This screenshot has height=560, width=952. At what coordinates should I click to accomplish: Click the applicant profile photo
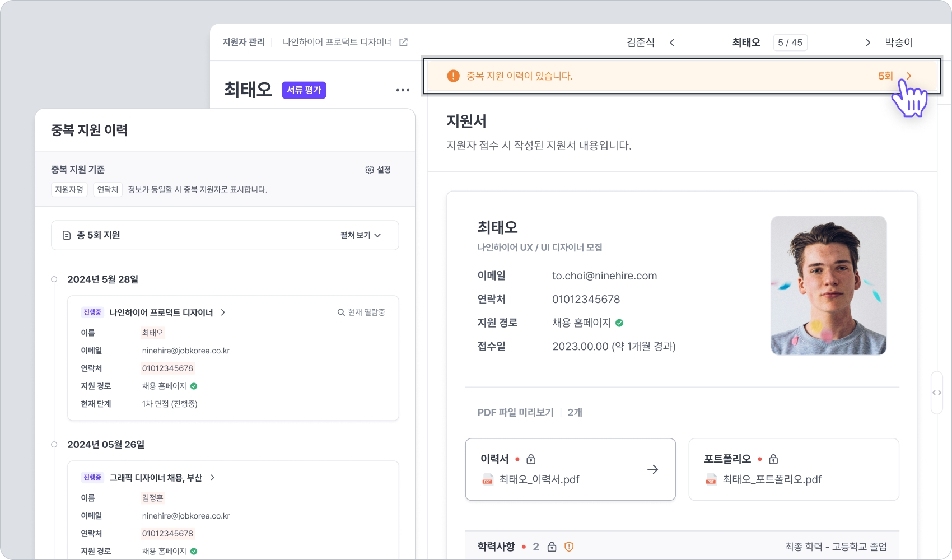click(828, 286)
